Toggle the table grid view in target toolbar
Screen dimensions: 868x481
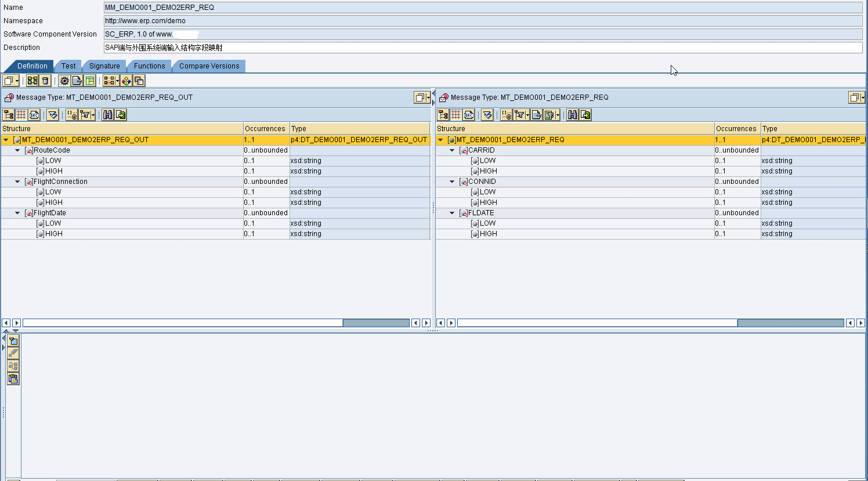coord(456,115)
